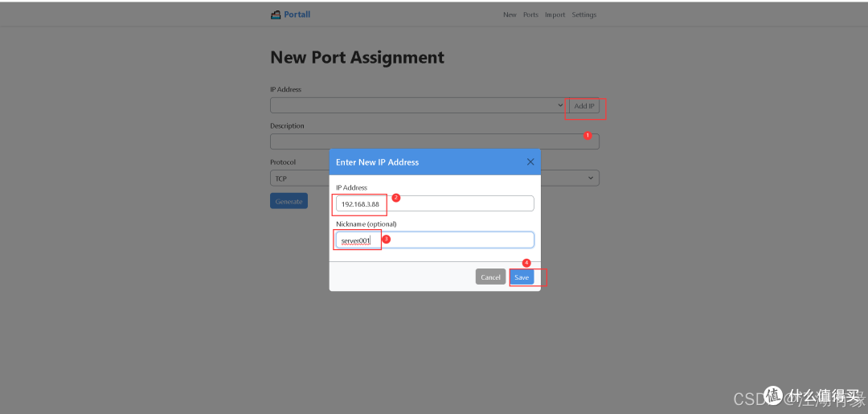
Task: Click Cancel in the dialog
Action: [490, 277]
